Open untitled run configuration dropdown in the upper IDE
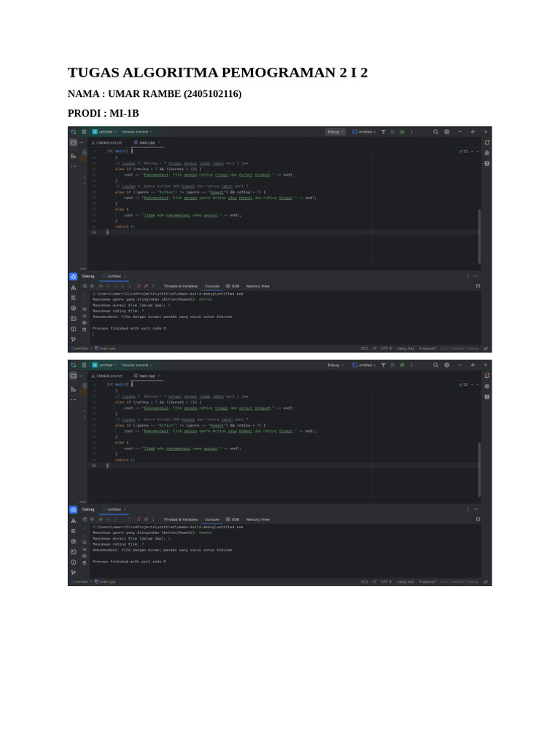 click(365, 132)
